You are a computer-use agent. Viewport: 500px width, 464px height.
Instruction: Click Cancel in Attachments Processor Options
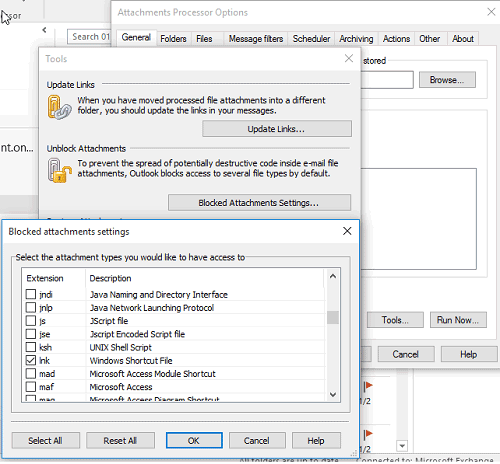(x=406, y=354)
